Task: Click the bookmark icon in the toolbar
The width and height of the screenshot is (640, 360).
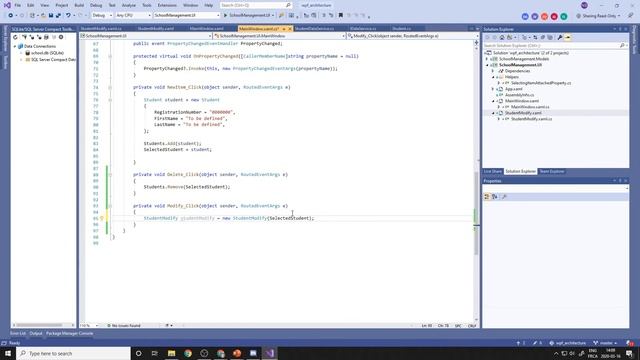Action: tap(340, 16)
